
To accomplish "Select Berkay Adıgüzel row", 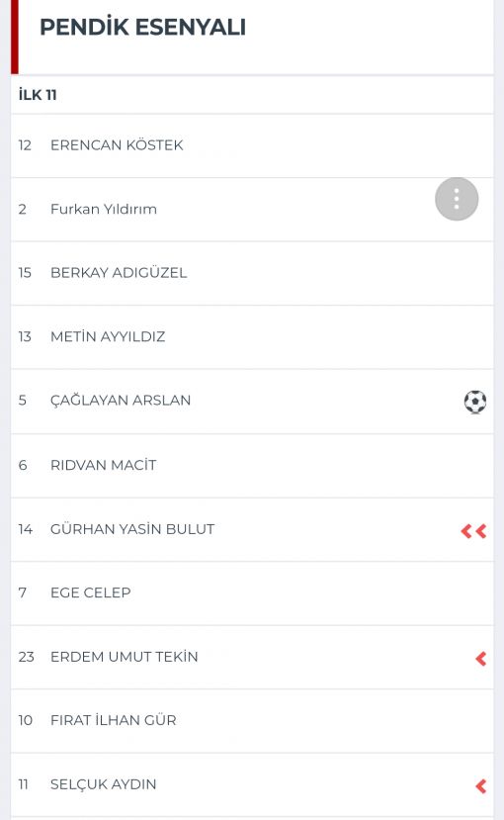I will tap(252, 273).
